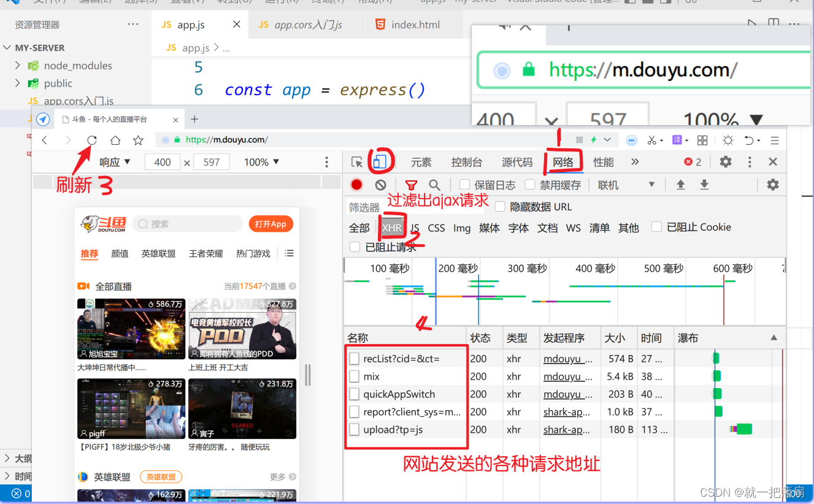Open the four-square apps grid icon
814x504 pixels.
coord(702,140)
